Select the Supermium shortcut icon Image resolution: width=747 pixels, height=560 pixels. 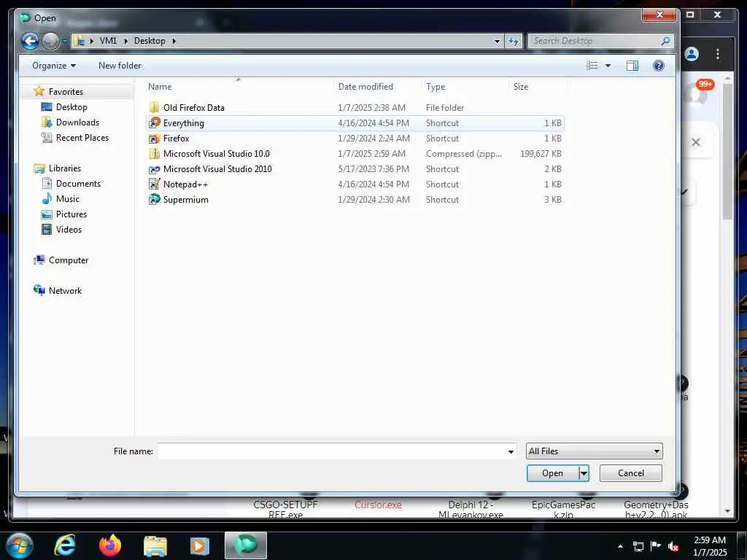(155, 199)
